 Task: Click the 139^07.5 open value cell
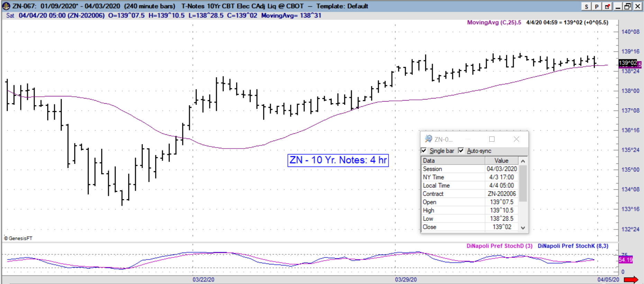click(502, 202)
